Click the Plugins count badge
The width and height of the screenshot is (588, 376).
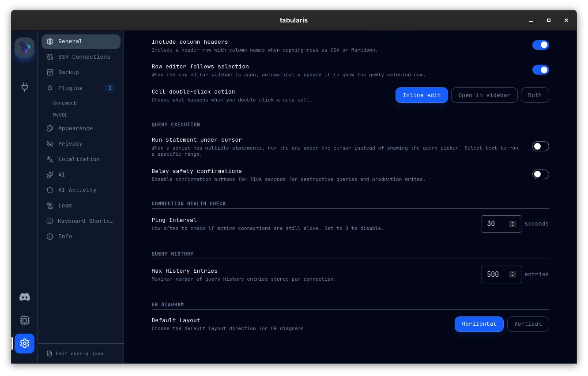[x=110, y=88]
